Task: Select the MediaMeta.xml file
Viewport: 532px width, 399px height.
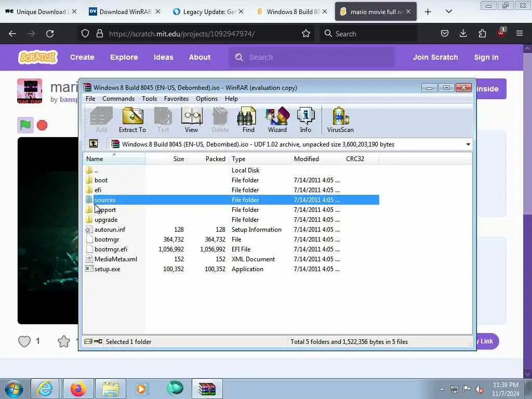Action: pyautogui.click(x=231, y=259)
